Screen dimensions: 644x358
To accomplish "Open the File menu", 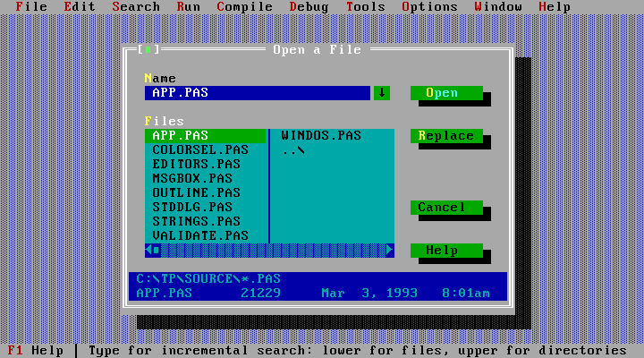I will (x=31, y=7).
